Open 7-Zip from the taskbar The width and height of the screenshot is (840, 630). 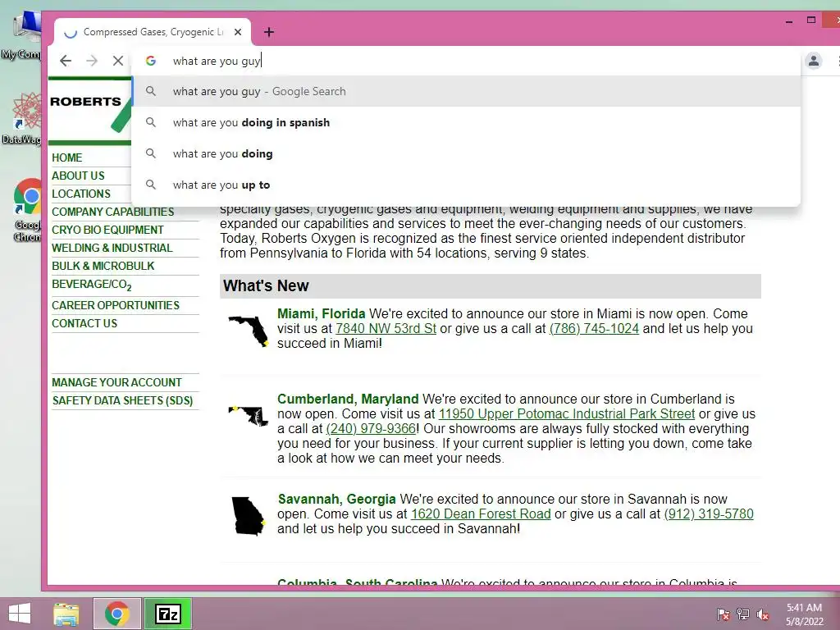tap(167, 614)
